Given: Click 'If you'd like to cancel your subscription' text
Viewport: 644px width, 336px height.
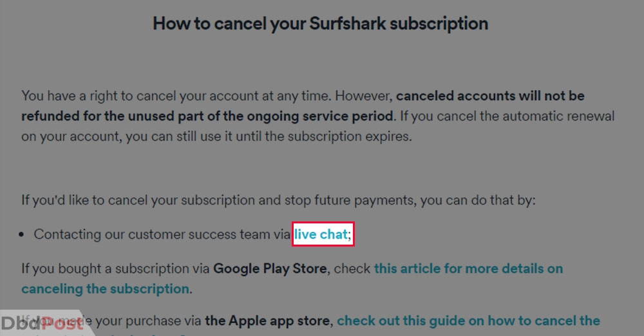Looking at the screenshot, I should [x=138, y=200].
